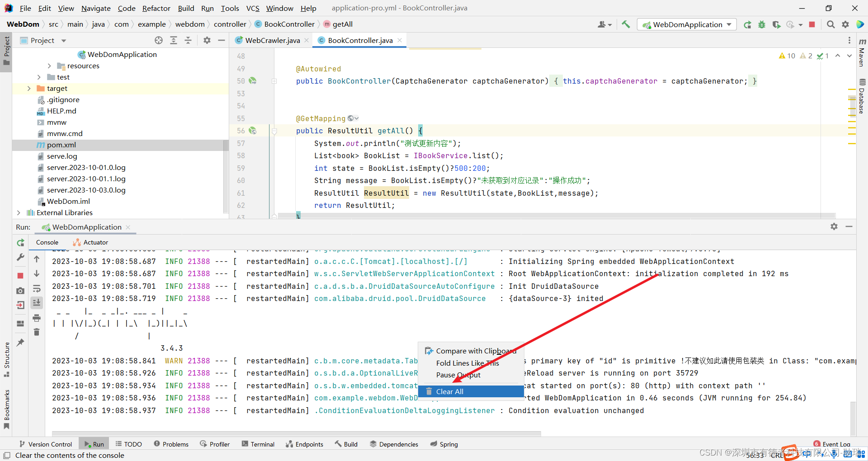Open the VCS menu
The image size is (868, 461).
pos(253,8)
